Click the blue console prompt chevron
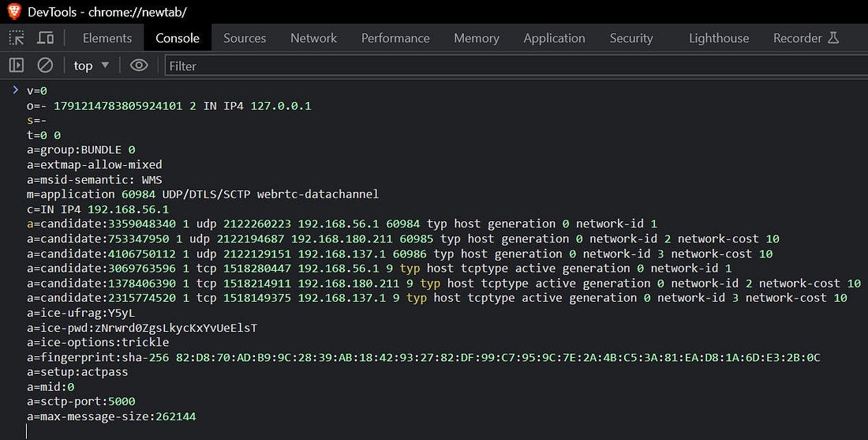 [x=15, y=90]
